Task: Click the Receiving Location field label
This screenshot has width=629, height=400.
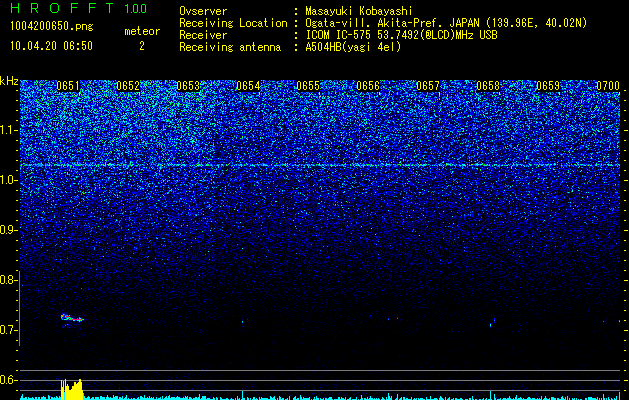Action: coord(233,23)
